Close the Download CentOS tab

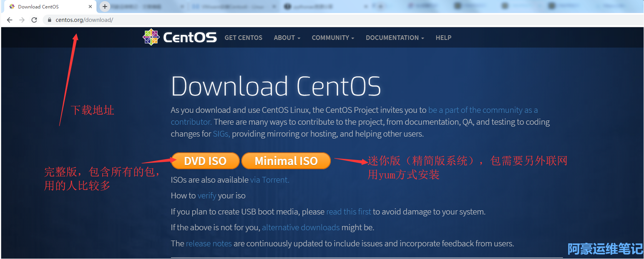click(x=90, y=7)
